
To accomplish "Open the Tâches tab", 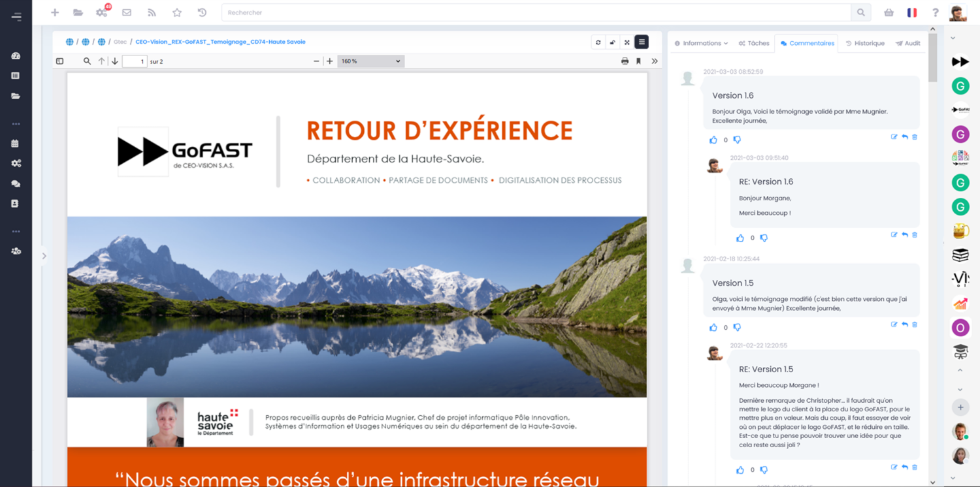I will click(754, 43).
